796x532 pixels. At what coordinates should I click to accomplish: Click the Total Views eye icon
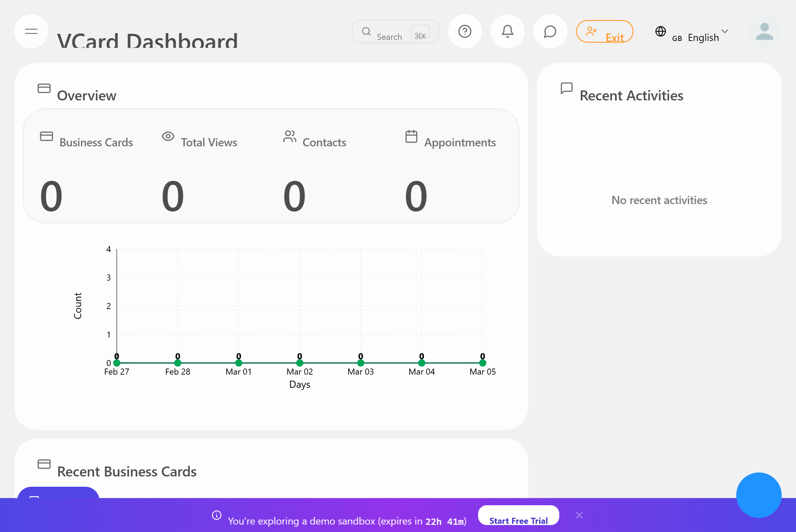point(168,136)
